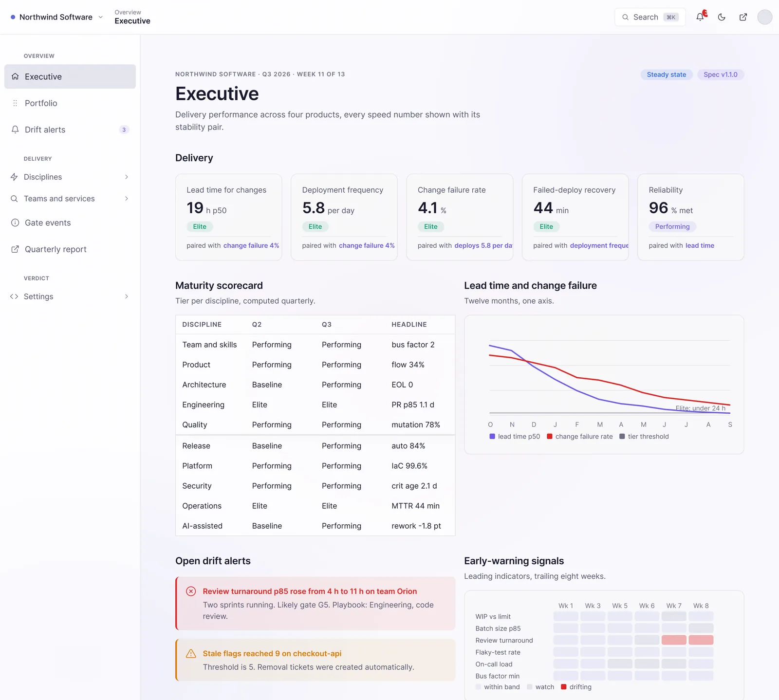Open Drift alerts in the sidebar
Screen dimensions: 779x700
point(70,129)
